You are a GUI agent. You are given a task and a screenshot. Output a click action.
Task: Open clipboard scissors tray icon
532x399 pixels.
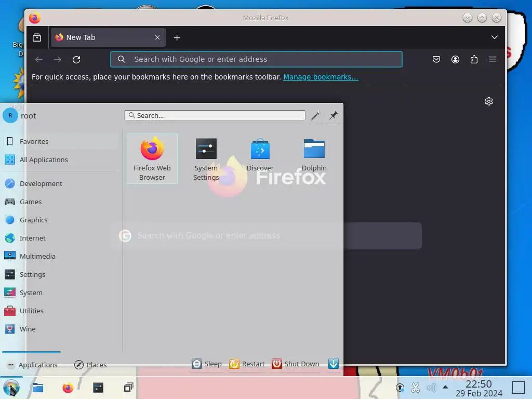pyautogui.click(x=415, y=388)
